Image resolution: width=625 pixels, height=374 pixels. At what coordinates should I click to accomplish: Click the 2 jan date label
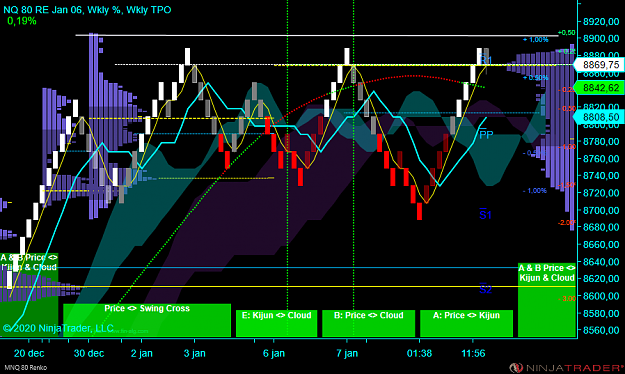tap(142, 353)
